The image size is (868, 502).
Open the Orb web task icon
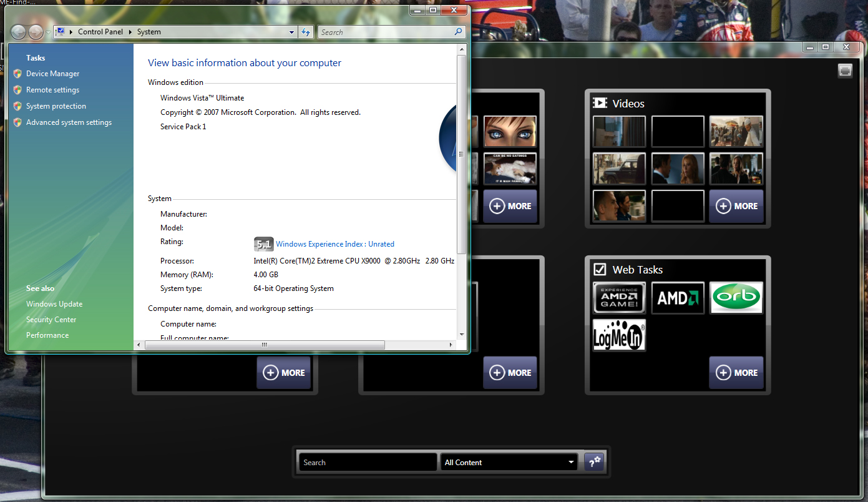pyautogui.click(x=736, y=297)
